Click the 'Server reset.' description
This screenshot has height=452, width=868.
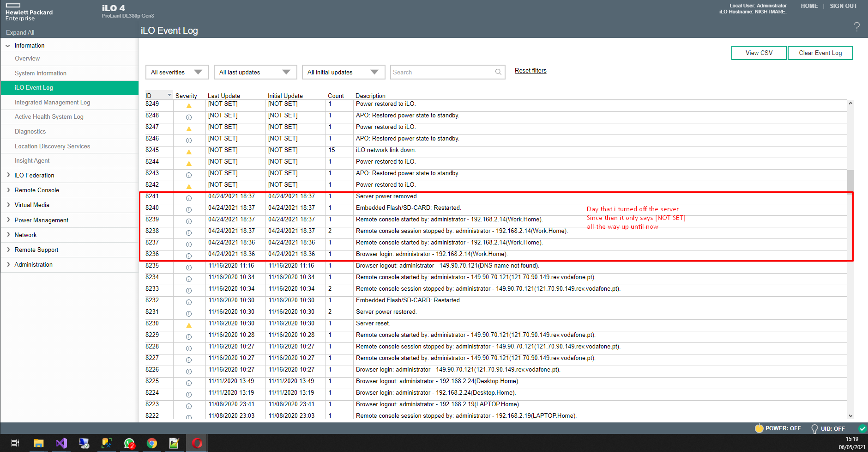click(373, 324)
